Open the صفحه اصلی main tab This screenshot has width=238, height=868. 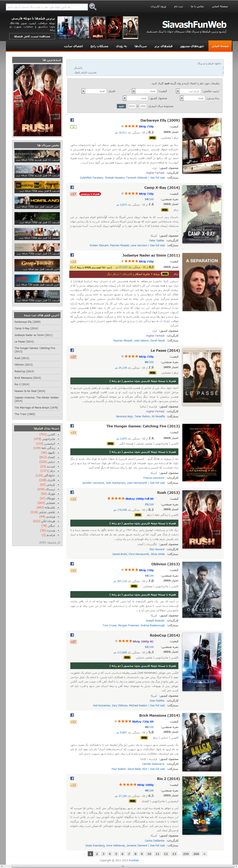tap(220, 46)
